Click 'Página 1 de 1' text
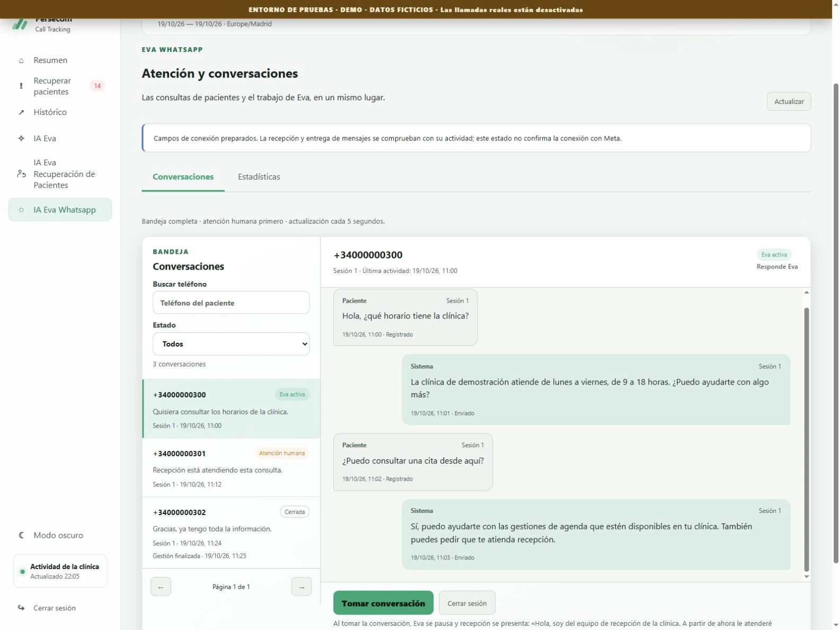 231,587
